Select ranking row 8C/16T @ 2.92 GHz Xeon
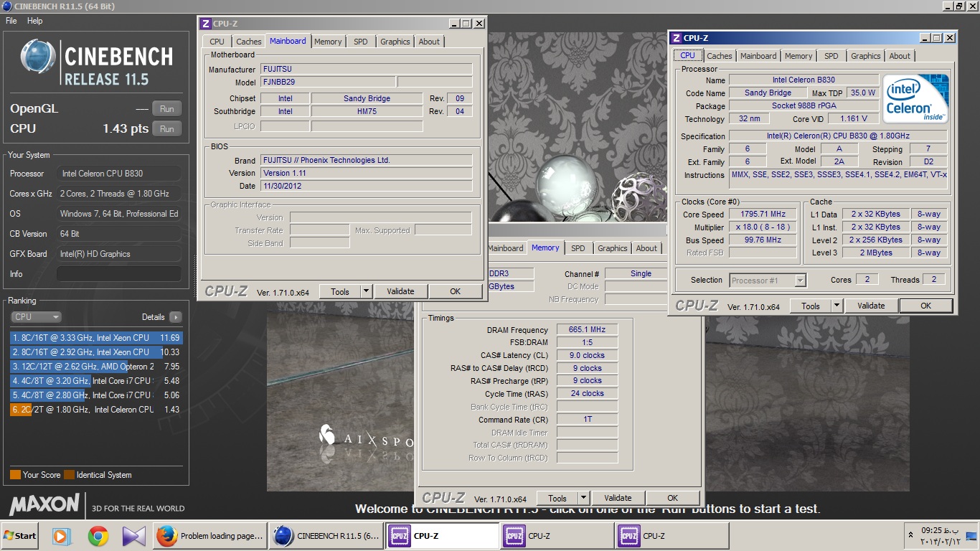The image size is (980, 551). (x=96, y=352)
